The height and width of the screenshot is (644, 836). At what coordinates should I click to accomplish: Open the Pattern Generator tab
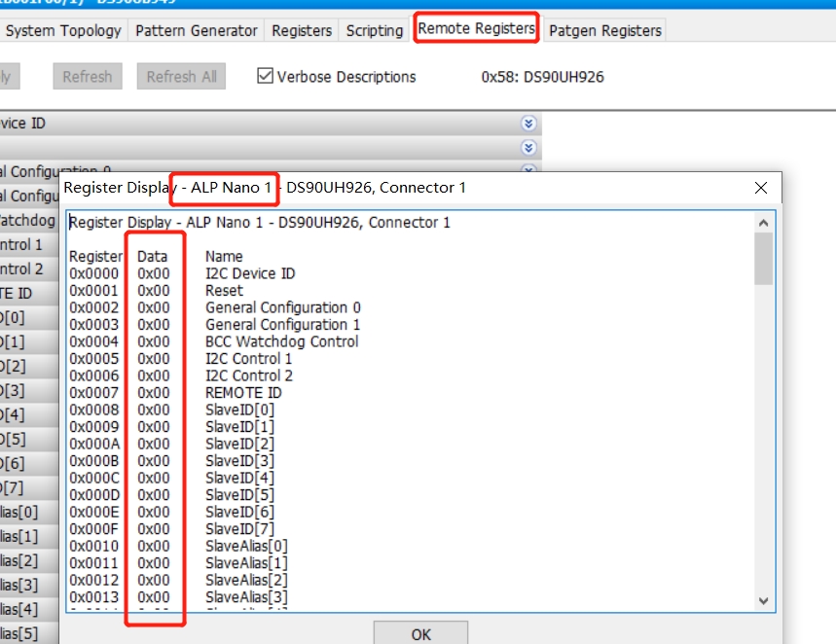pyautogui.click(x=195, y=30)
